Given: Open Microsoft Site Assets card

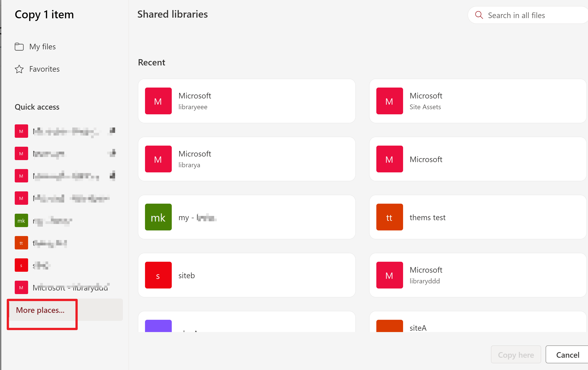Looking at the screenshot, I should click(x=478, y=101).
